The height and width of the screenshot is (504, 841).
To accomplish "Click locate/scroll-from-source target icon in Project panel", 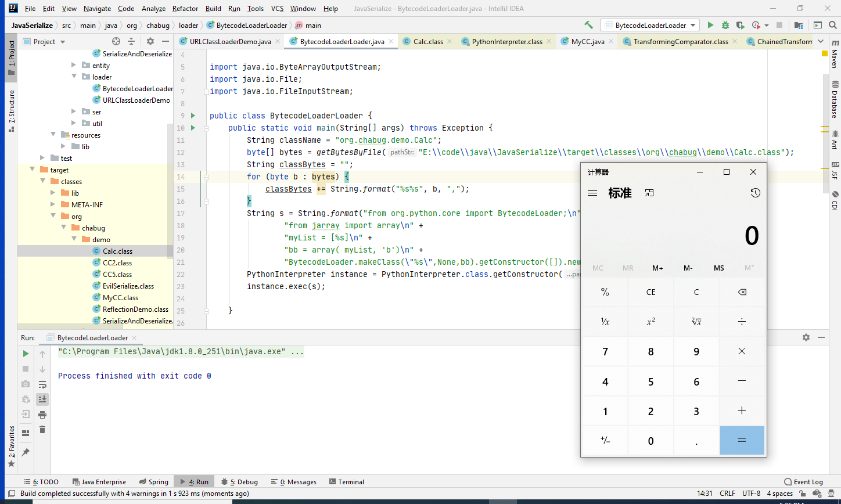I will click(x=116, y=41).
